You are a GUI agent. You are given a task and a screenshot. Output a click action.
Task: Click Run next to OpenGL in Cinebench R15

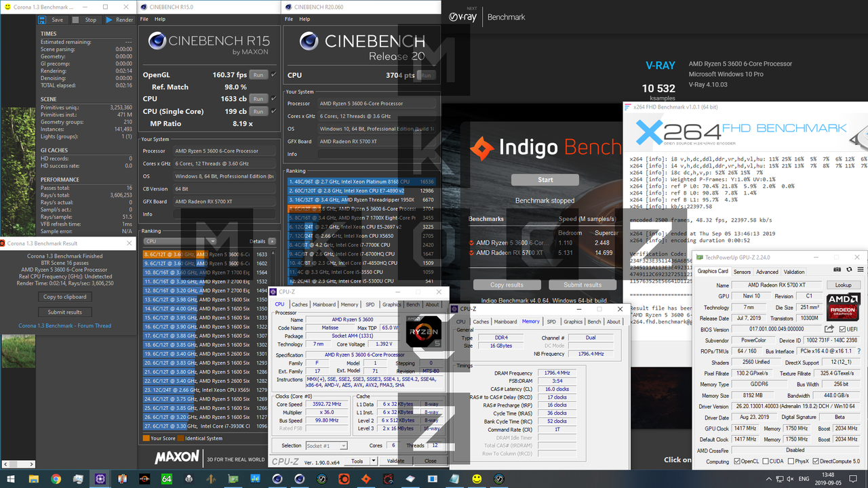[x=258, y=75]
